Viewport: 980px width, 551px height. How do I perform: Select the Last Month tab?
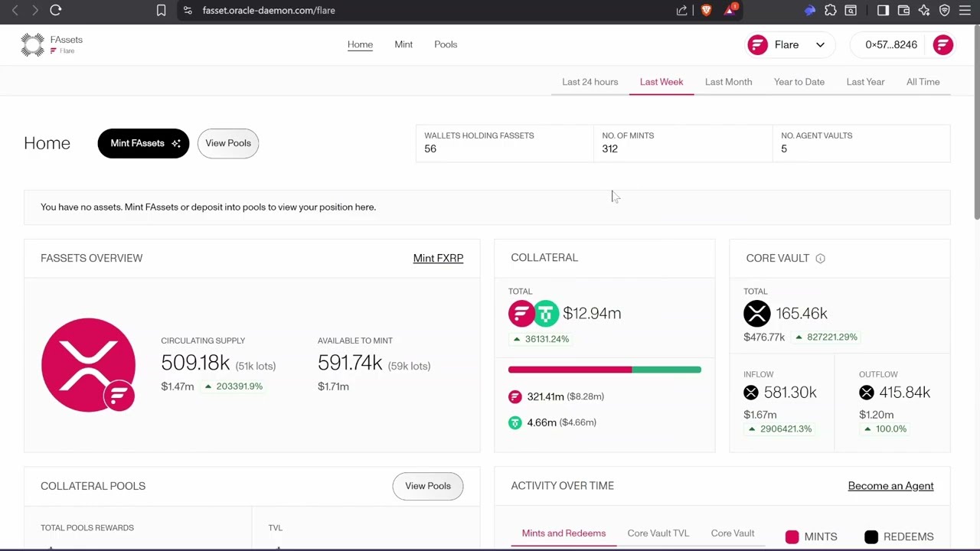[729, 82]
